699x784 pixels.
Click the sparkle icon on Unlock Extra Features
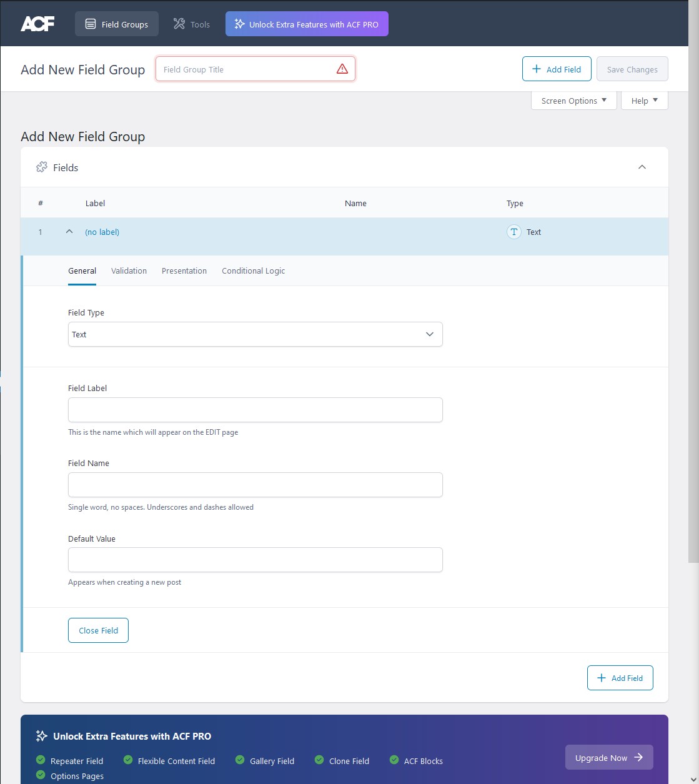coord(239,24)
